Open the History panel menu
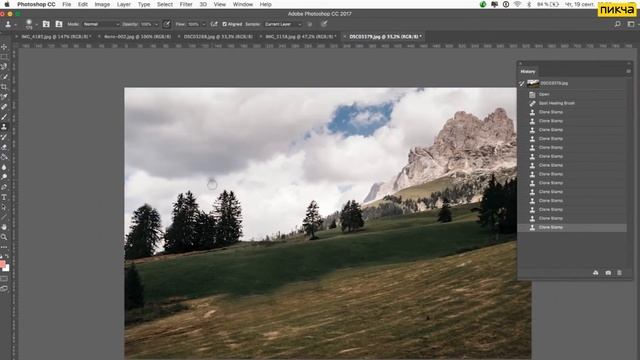The width and height of the screenshot is (640, 360). pyautogui.click(x=628, y=71)
